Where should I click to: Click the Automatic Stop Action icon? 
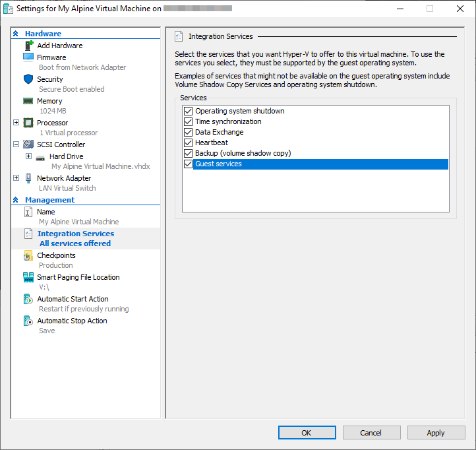click(x=28, y=321)
